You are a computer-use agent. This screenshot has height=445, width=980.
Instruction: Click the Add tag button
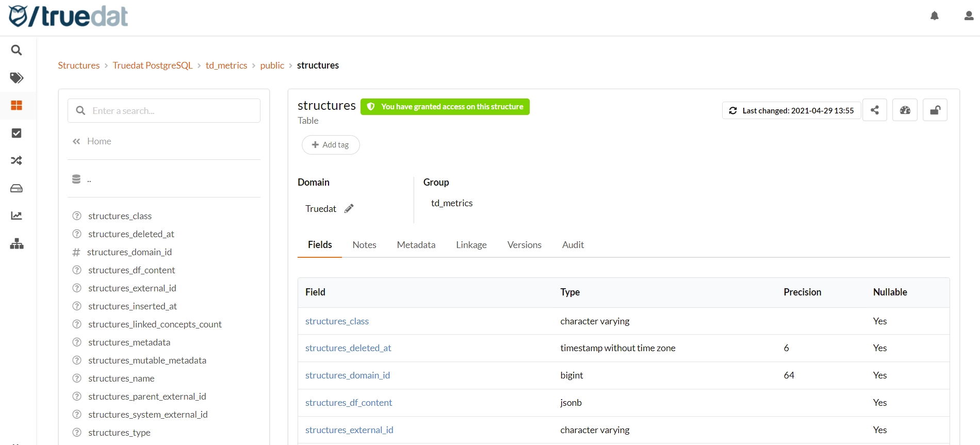tap(331, 145)
